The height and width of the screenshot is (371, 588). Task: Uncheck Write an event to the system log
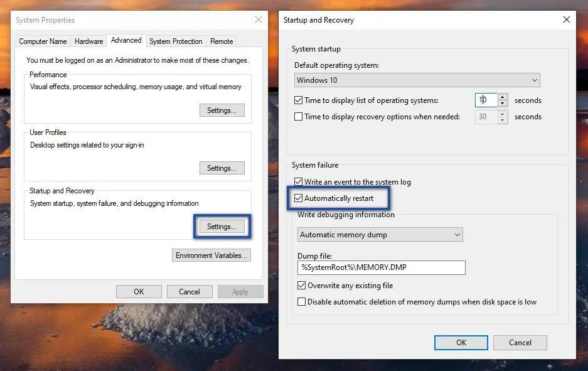click(299, 181)
